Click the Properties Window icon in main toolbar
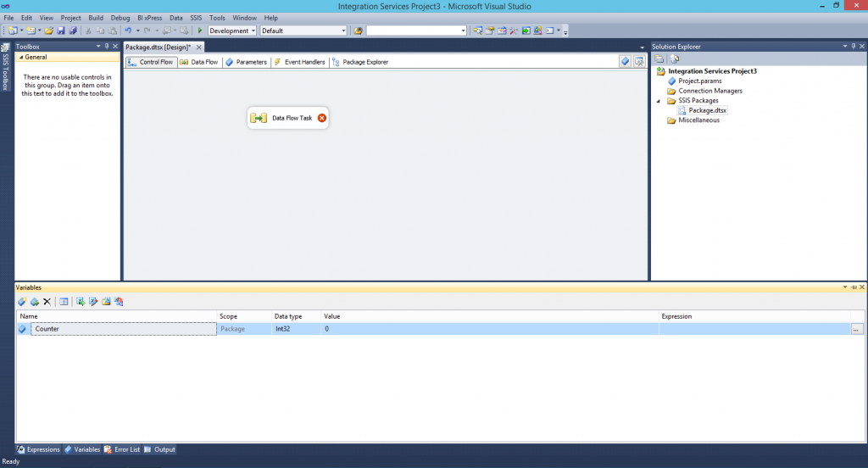This screenshot has height=468, width=868. [490, 31]
